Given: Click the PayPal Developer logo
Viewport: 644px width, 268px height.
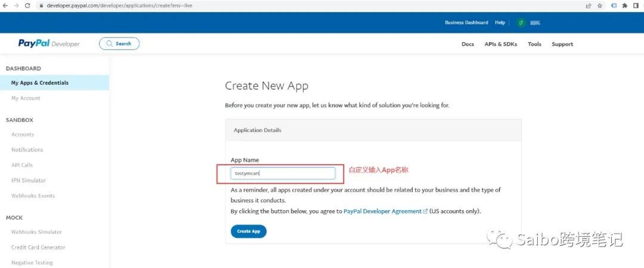Looking at the screenshot, I should [49, 44].
